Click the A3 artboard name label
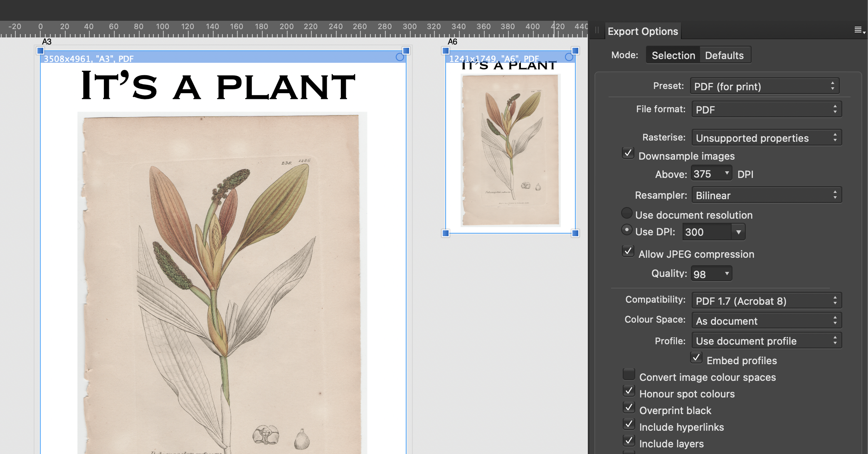 pyautogui.click(x=47, y=42)
